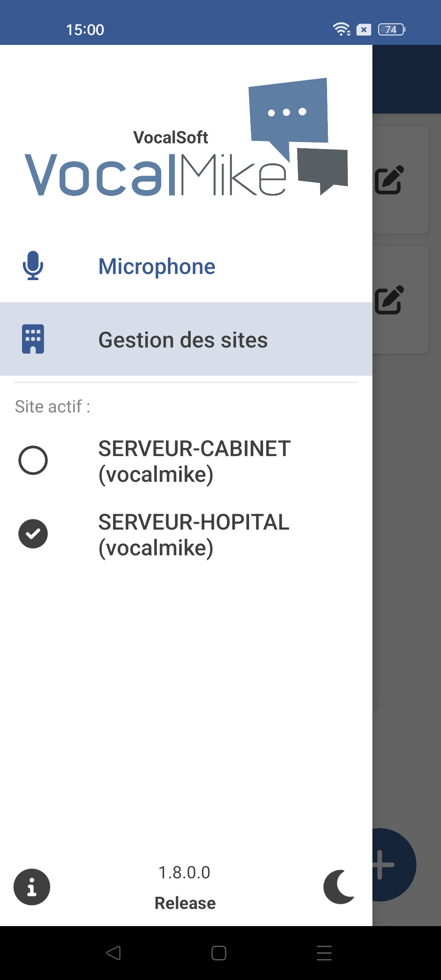Click the microphone icon in the drawer
The image size is (441, 980).
pyautogui.click(x=33, y=265)
